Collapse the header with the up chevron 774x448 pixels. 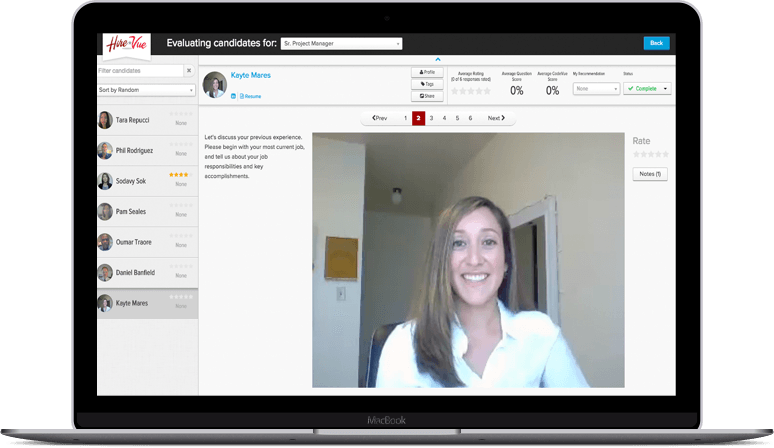pyautogui.click(x=436, y=61)
